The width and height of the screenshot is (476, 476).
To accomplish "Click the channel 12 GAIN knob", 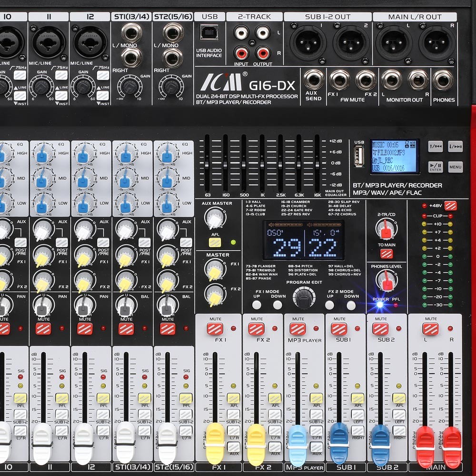I will pyautogui.click(x=83, y=87).
